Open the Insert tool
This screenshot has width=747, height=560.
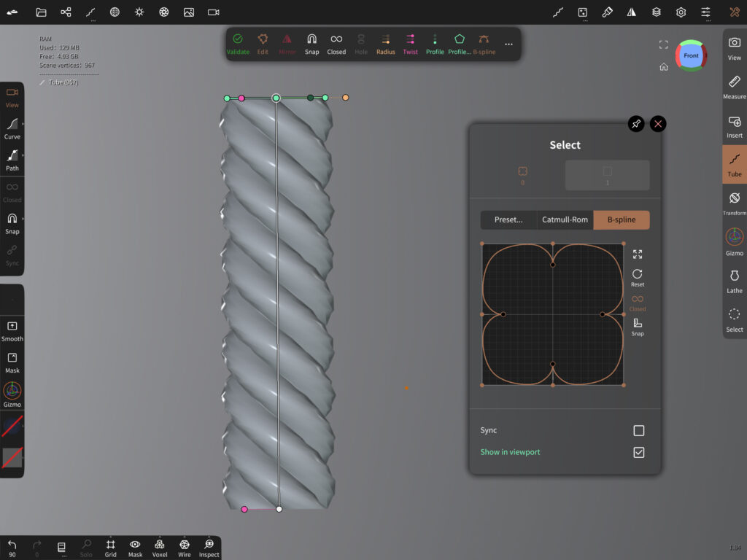[735, 125]
